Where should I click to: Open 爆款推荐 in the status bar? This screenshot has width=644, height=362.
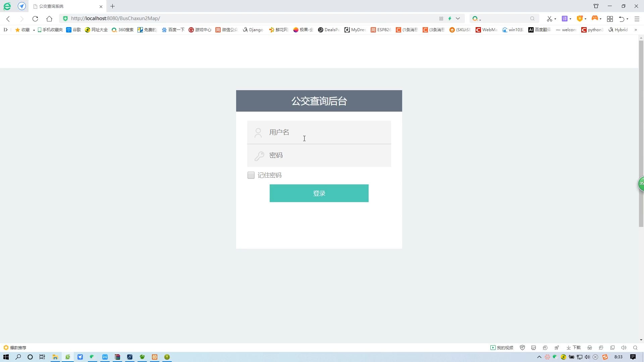15,348
